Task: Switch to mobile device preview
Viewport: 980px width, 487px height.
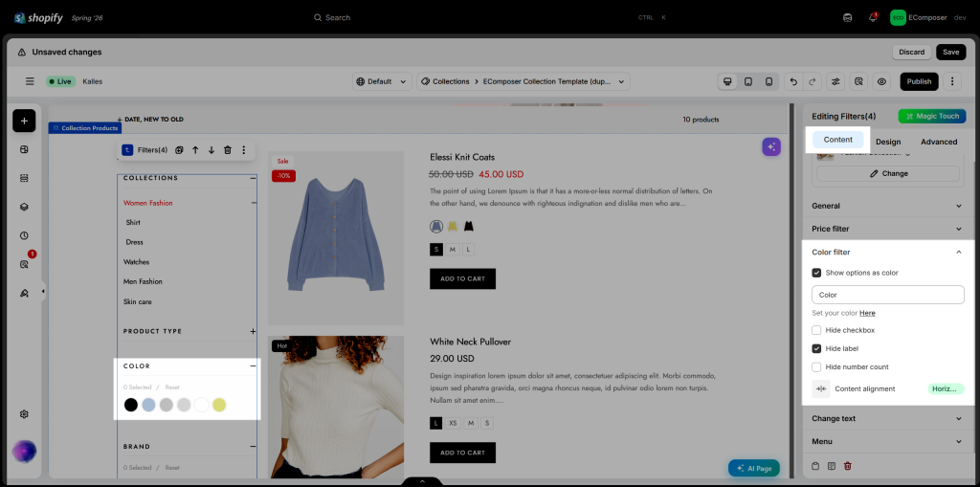Action: pyautogui.click(x=768, y=81)
